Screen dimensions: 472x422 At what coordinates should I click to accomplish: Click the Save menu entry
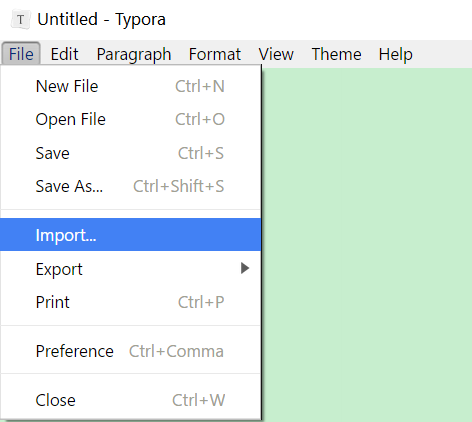130,153
